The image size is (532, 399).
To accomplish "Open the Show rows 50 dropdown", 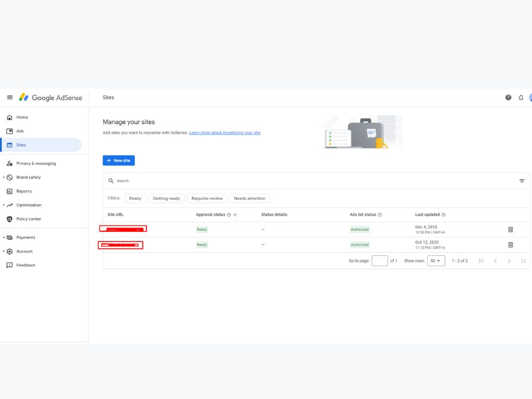I will click(x=436, y=261).
